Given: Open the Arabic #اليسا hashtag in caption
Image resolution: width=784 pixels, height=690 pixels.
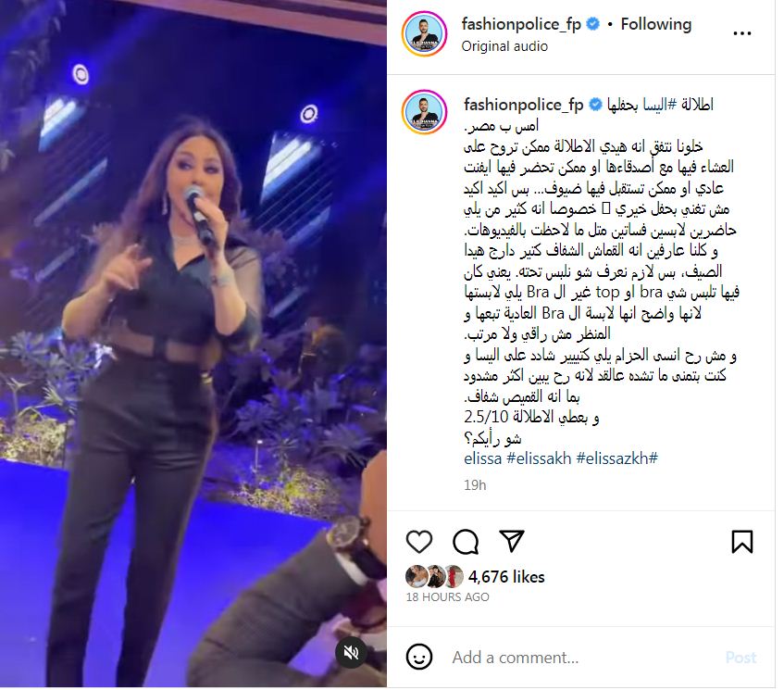Looking at the screenshot, I should [x=659, y=105].
